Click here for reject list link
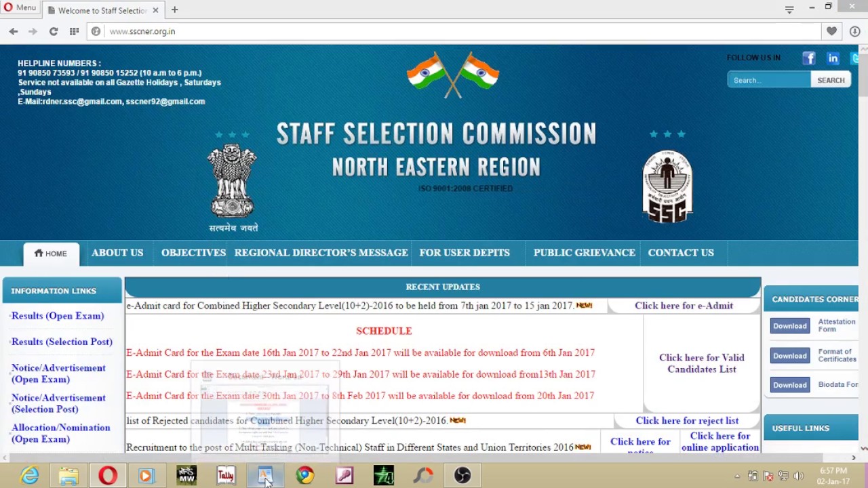Image resolution: width=868 pixels, height=488 pixels. pyautogui.click(x=687, y=421)
